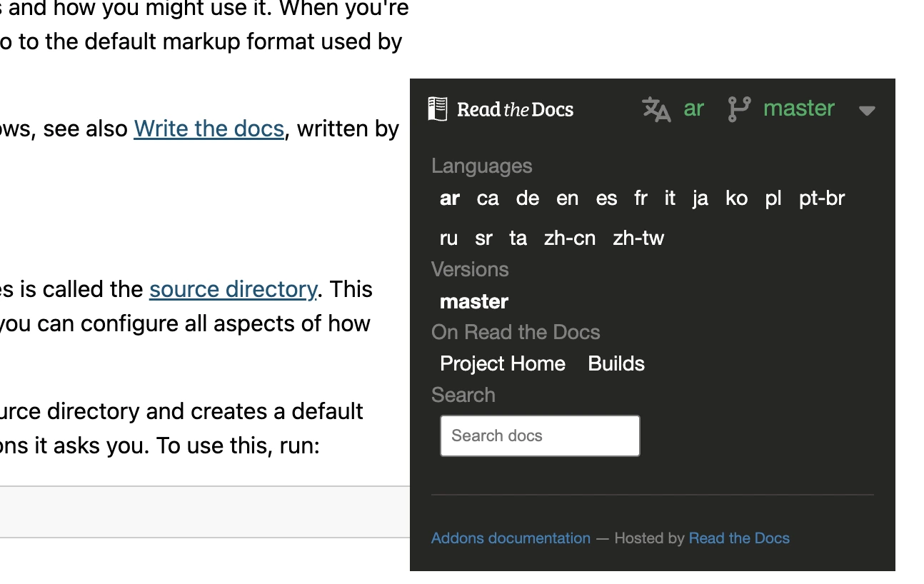The image size is (924, 584).
Task: Switch to the 'ru' language
Action: (x=448, y=238)
